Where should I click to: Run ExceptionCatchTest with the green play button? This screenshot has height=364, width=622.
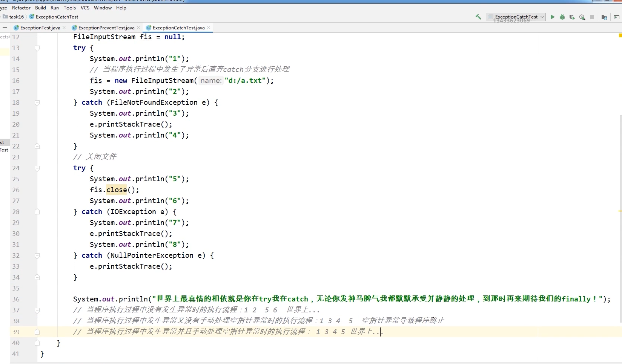[x=553, y=17]
